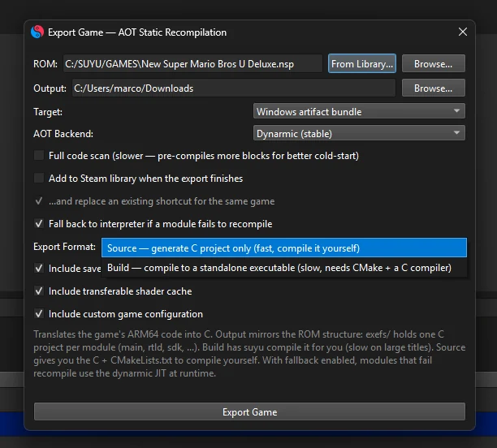The height and width of the screenshot is (448, 497).
Task: Open the From Library... ROM picker
Action: click(362, 63)
